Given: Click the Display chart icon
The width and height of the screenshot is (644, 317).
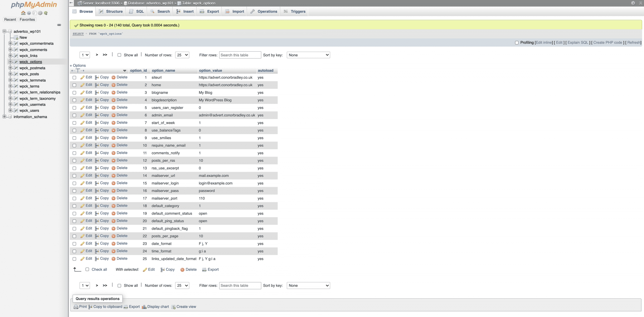Looking at the screenshot, I should pos(144,307).
